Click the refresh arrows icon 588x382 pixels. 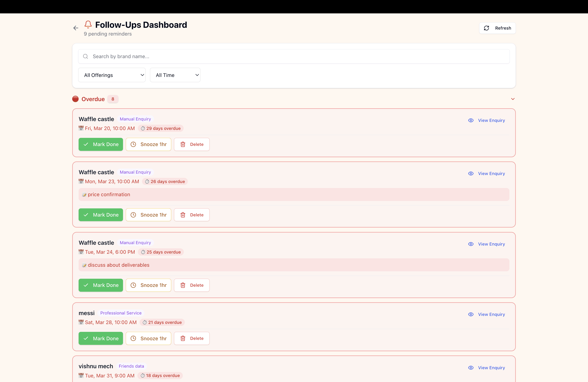coord(486,28)
